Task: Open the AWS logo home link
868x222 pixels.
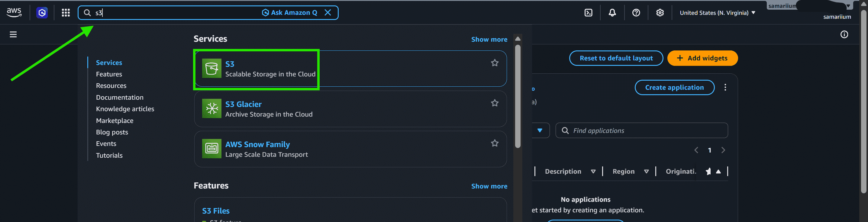Action: coord(14,12)
